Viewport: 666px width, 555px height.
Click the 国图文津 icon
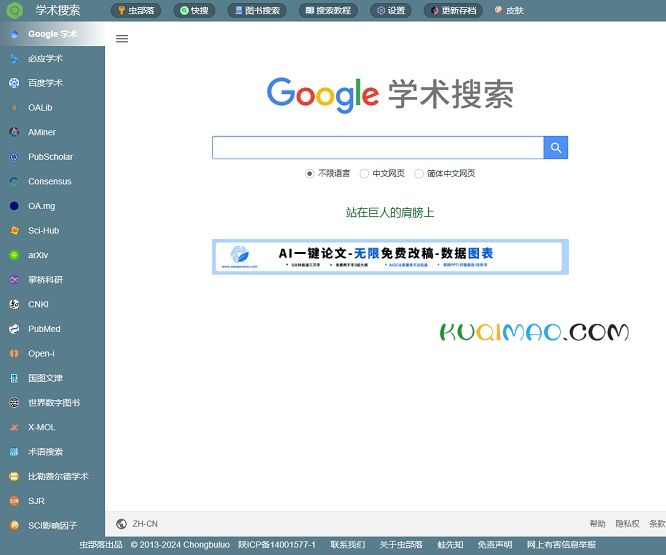coord(14,378)
